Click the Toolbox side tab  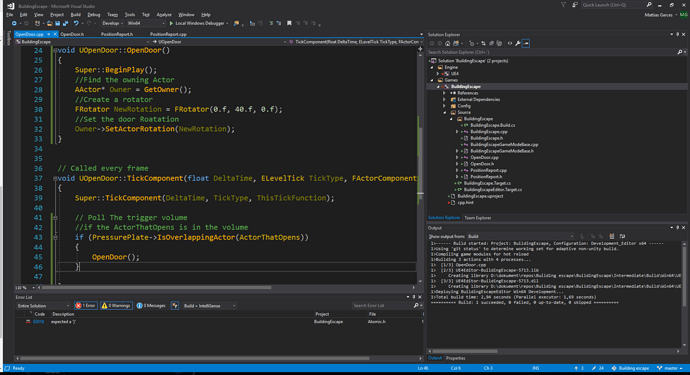(8, 38)
